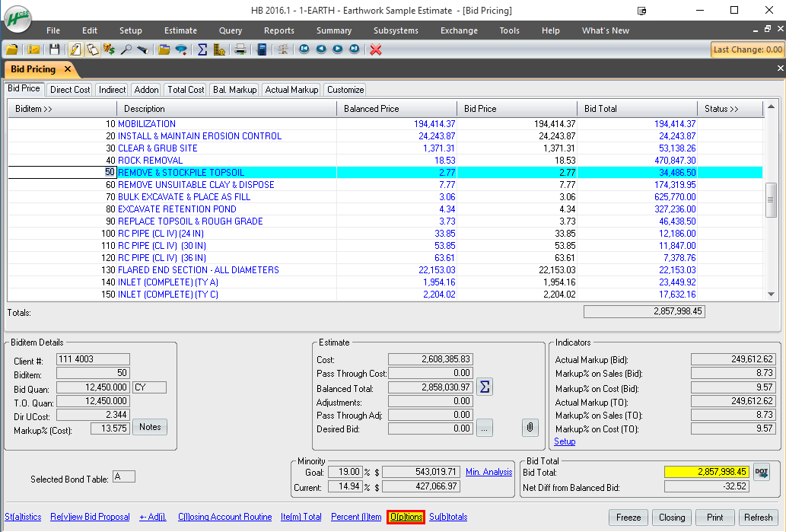Switch to the Indirect tab
786x532 pixels.
coord(113,90)
